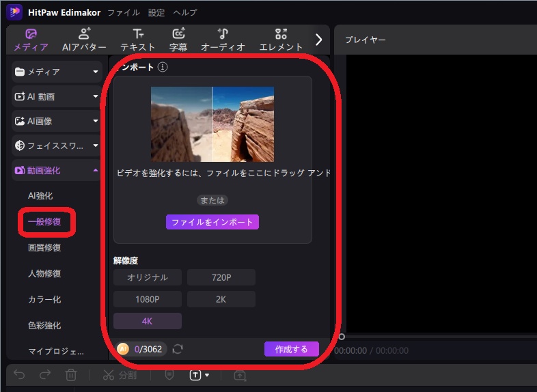Click the Redo arrow in timeline toolbar
Image resolution: width=537 pixels, height=392 pixels.
(45, 375)
